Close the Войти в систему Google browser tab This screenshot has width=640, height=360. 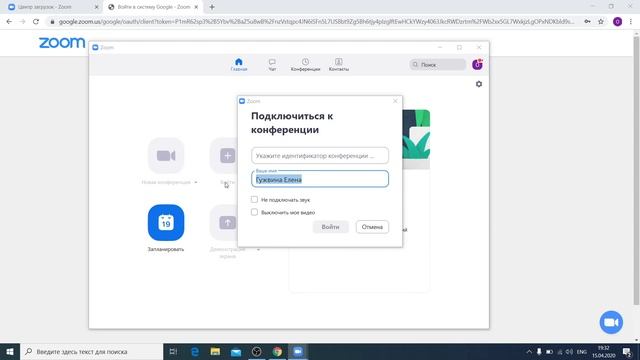(x=196, y=7)
